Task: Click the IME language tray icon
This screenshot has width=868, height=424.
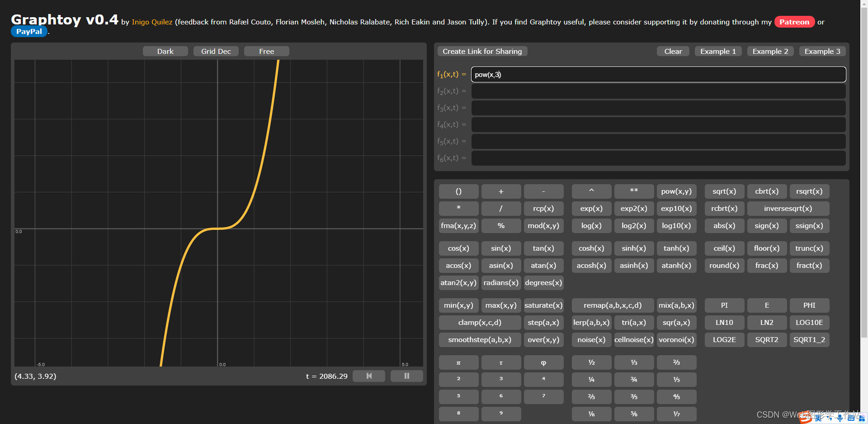Action: 818,418
